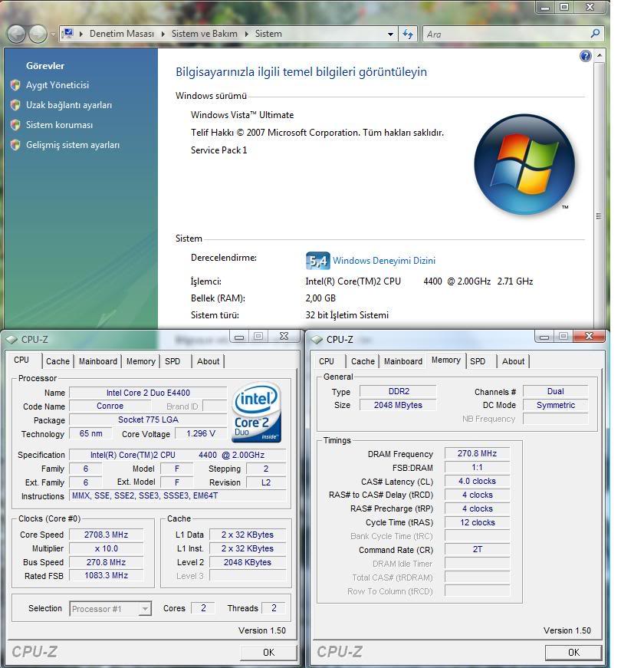Click the memory Type value DDR2

pos(398,391)
